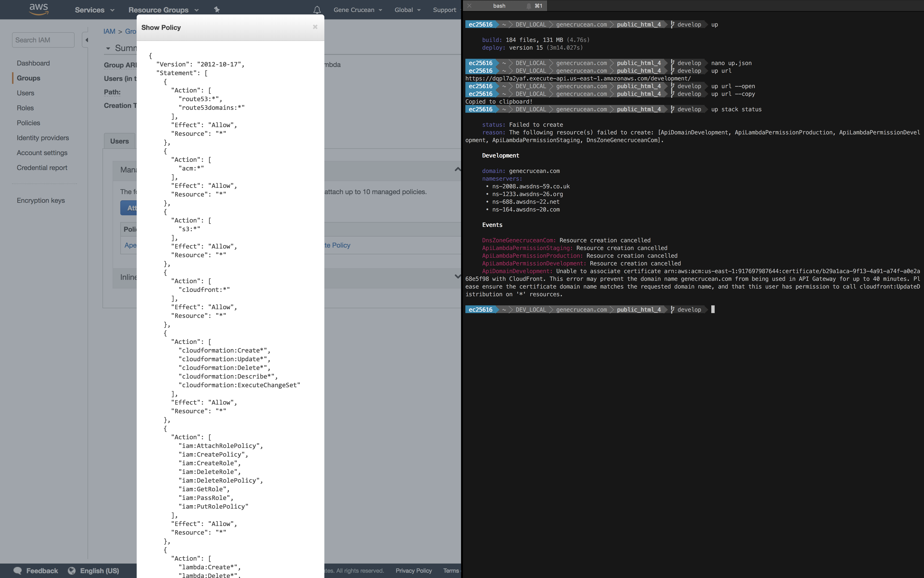Open the Privacy Policy footer link

point(413,571)
